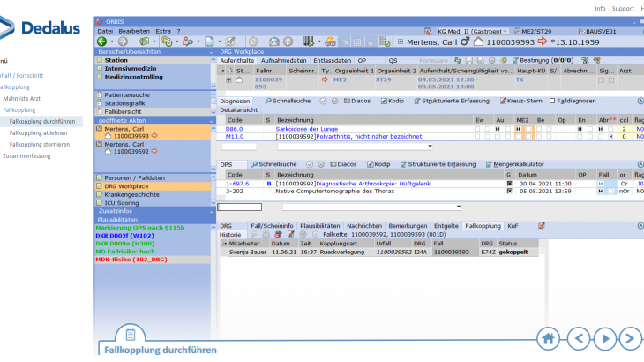Open the OPS description dropdown below 3-202
Viewport: 644px width, 362px height.
tap(459, 207)
